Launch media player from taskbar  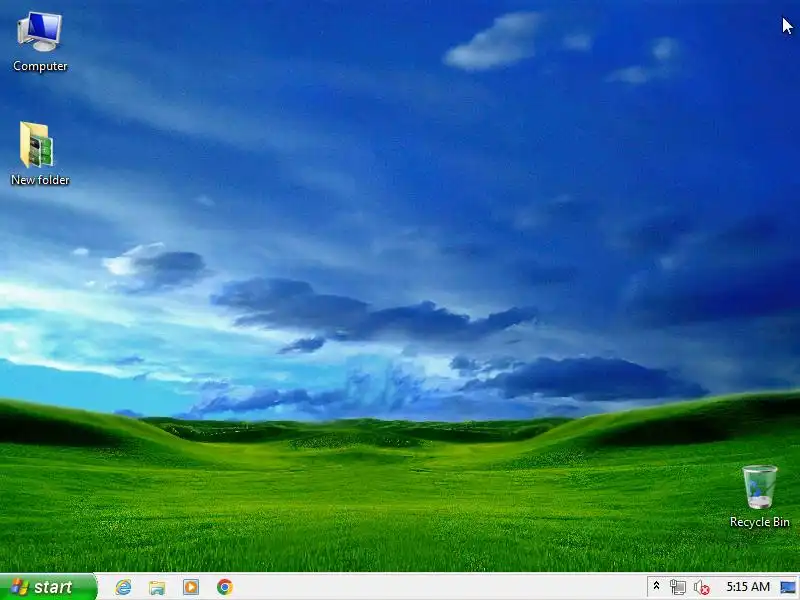(191, 587)
